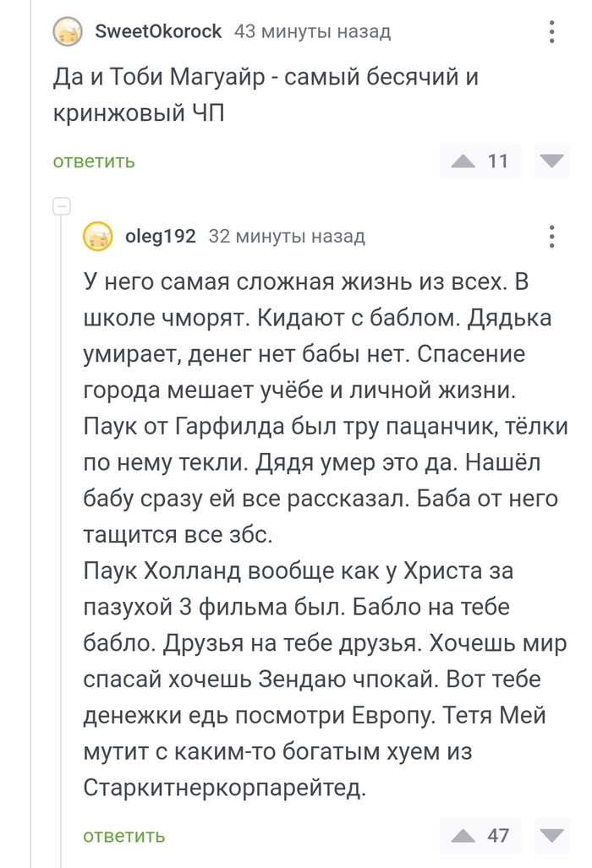The height and width of the screenshot is (868, 592).
Task: Downvote SweetOkorock's comment
Action: click(x=551, y=161)
